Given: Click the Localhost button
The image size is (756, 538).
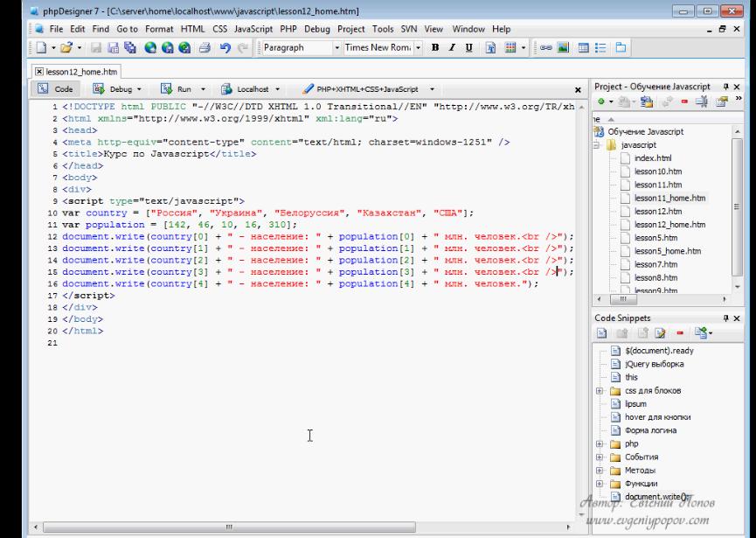Looking at the screenshot, I should (x=245, y=88).
